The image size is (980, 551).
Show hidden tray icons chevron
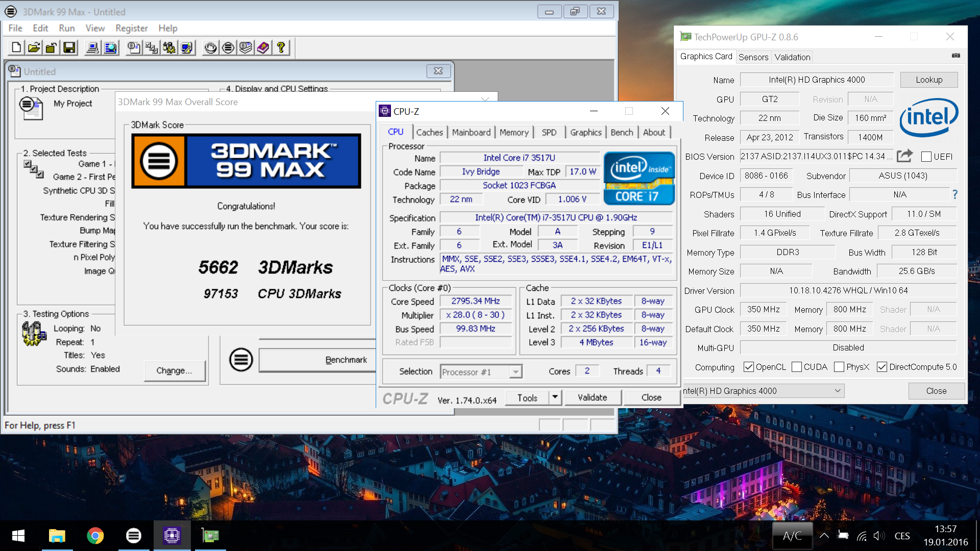point(824,536)
